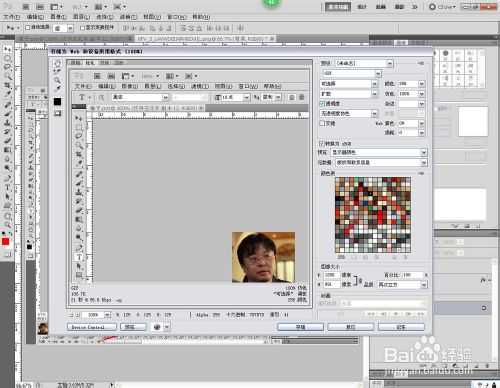Select the Type tool in main toolbox
Image resolution: width=500 pixels, height=388 pixels.
(7, 187)
